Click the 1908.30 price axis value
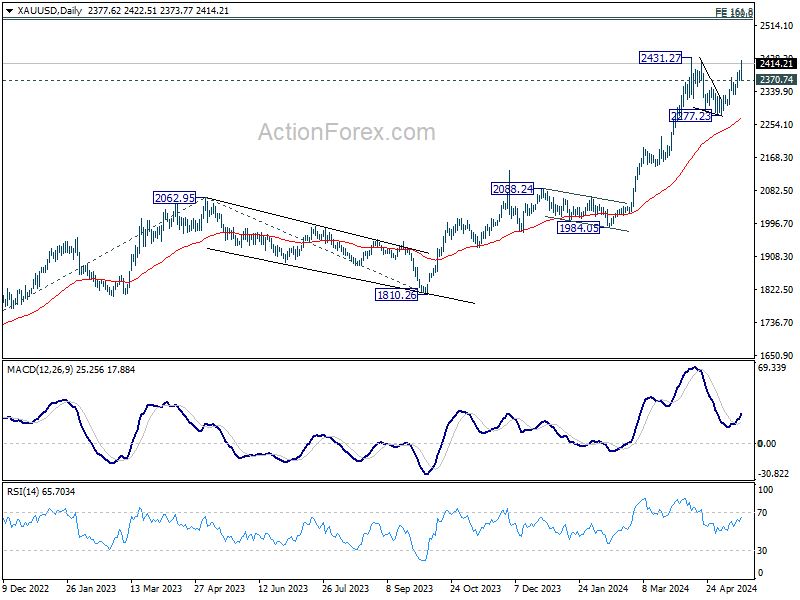This screenshot has height=600, width=800. (x=776, y=257)
